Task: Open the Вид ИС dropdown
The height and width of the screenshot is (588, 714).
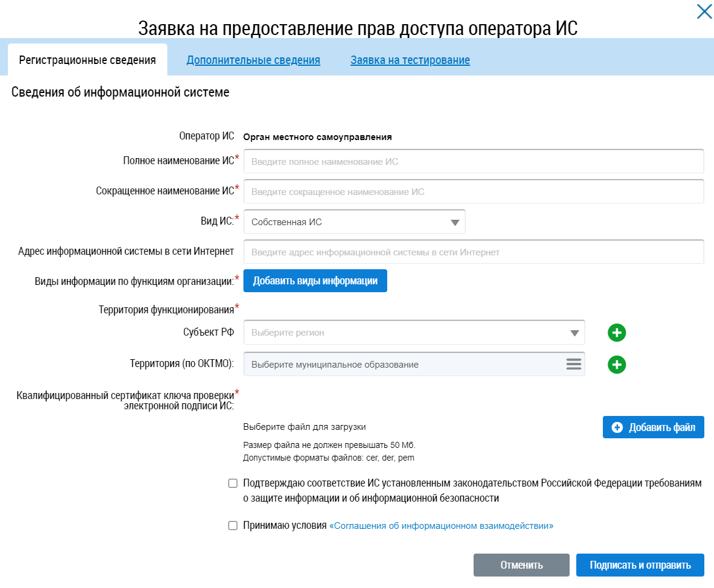Action: pos(354,222)
